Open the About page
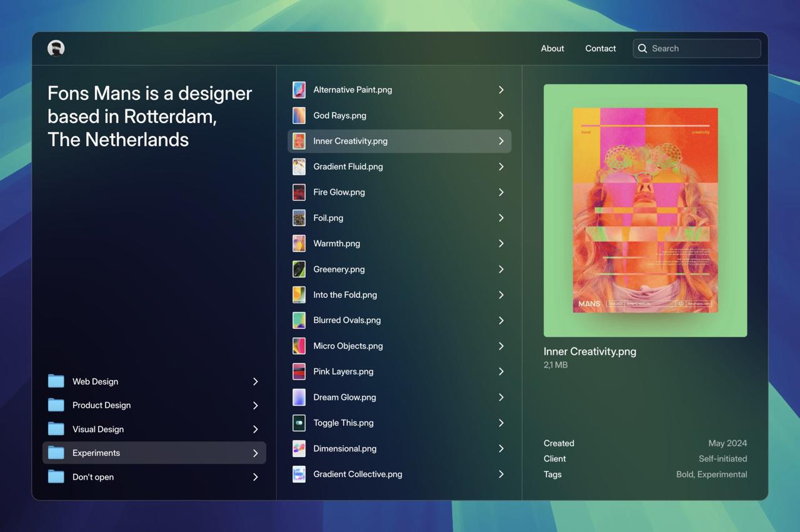Viewport: 800px width, 532px height. click(x=552, y=48)
